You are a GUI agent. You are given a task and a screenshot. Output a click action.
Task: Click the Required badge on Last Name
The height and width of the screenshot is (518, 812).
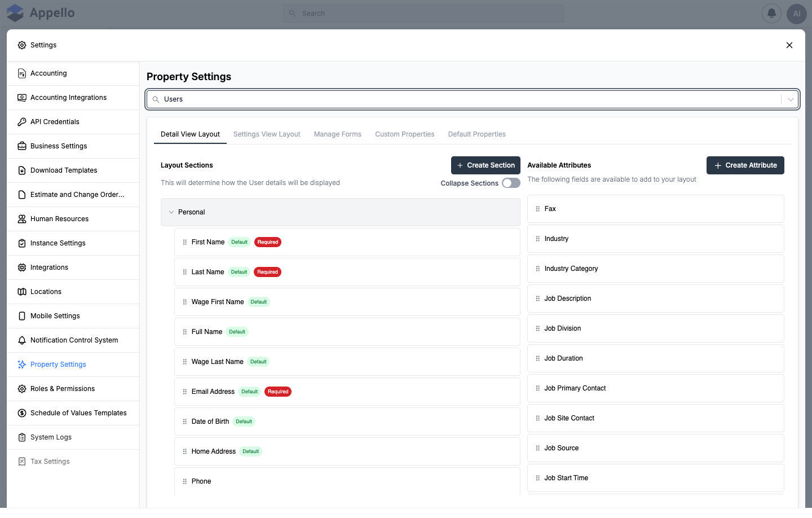coord(267,272)
